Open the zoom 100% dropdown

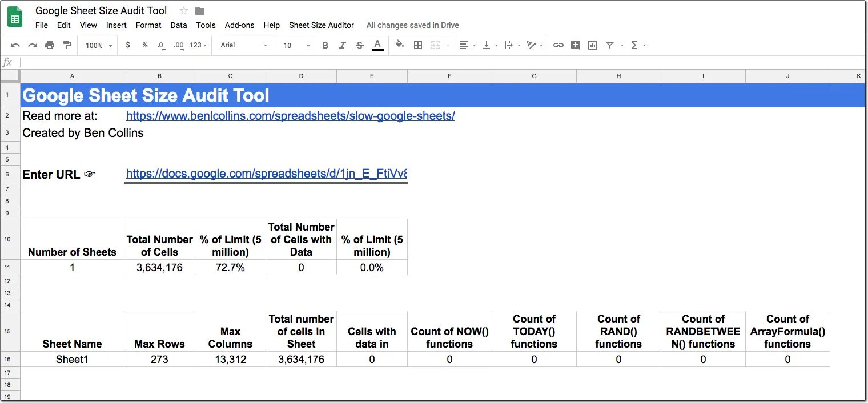click(x=99, y=45)
